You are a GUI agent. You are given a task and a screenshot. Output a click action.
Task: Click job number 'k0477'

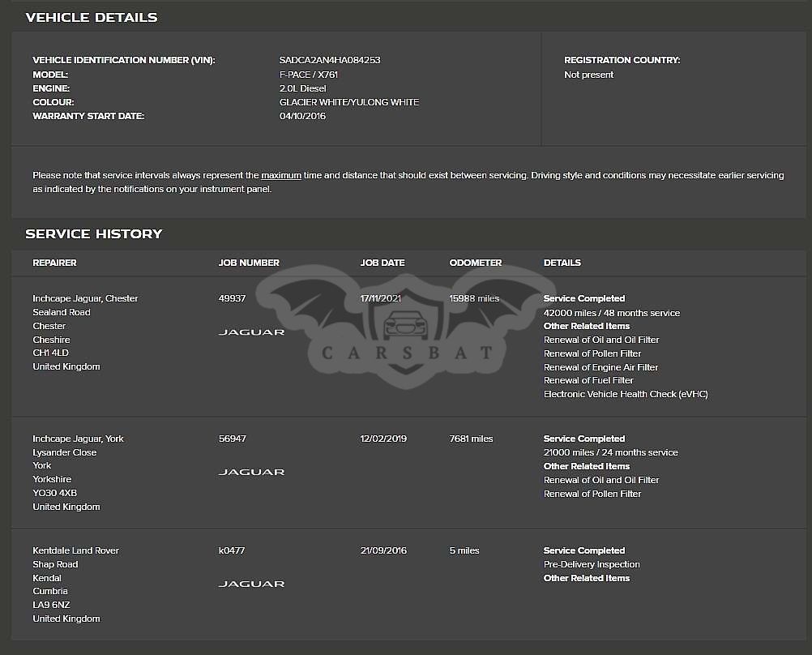232,551
